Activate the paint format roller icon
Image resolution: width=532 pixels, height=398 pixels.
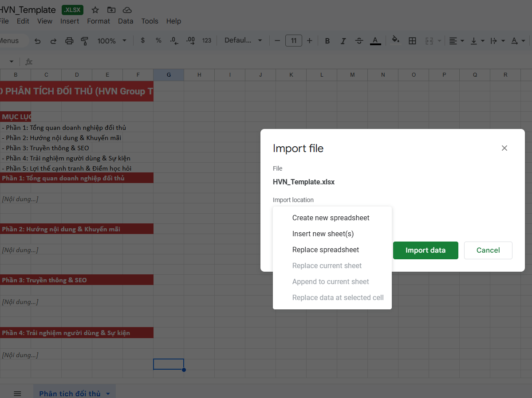(84, 41)
